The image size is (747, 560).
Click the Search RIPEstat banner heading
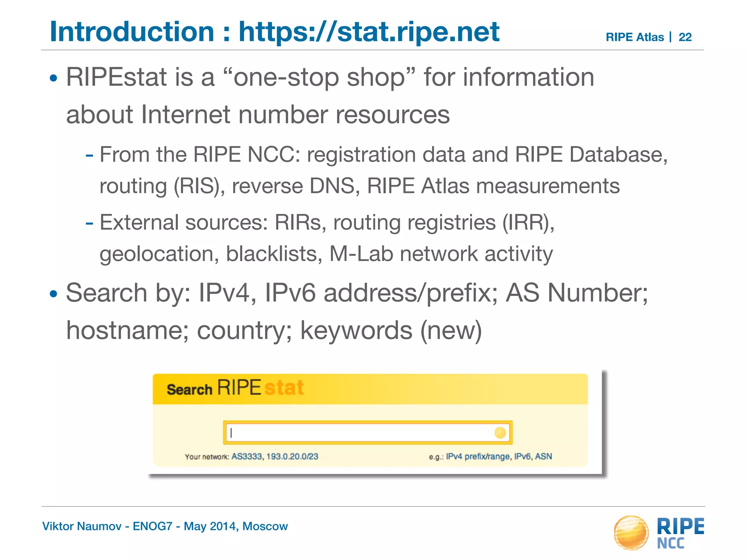pos(235,388)
